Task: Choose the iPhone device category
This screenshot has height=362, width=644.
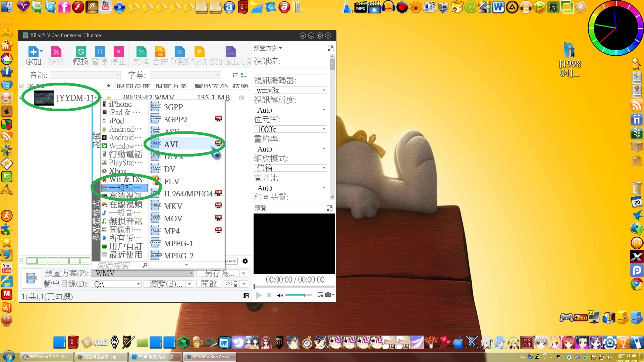Action: tap(120, 104)
